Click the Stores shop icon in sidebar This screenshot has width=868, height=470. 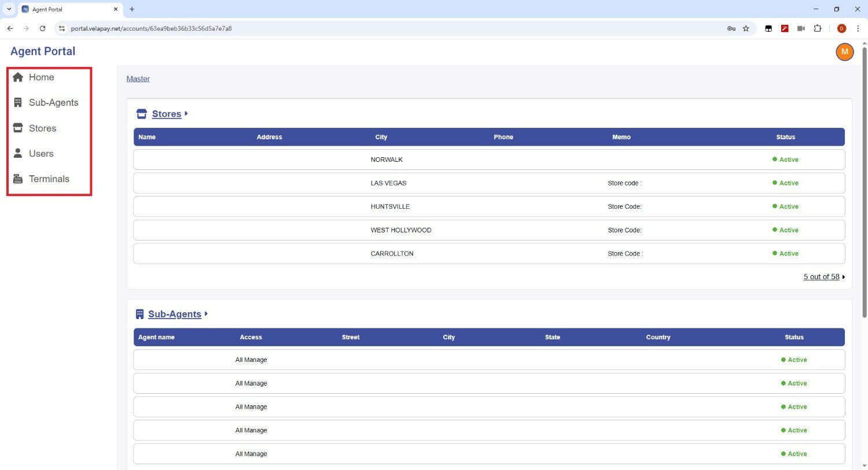(18, 128)
